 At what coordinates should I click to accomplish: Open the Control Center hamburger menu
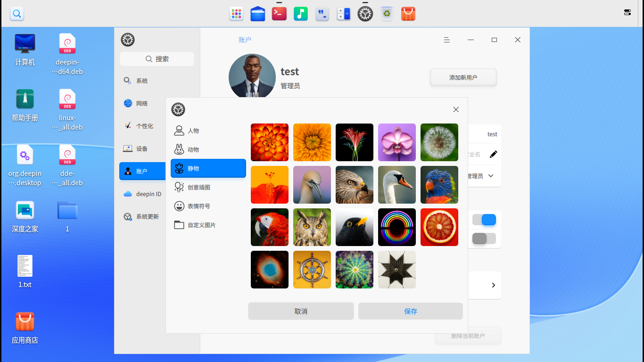point(447,40)
